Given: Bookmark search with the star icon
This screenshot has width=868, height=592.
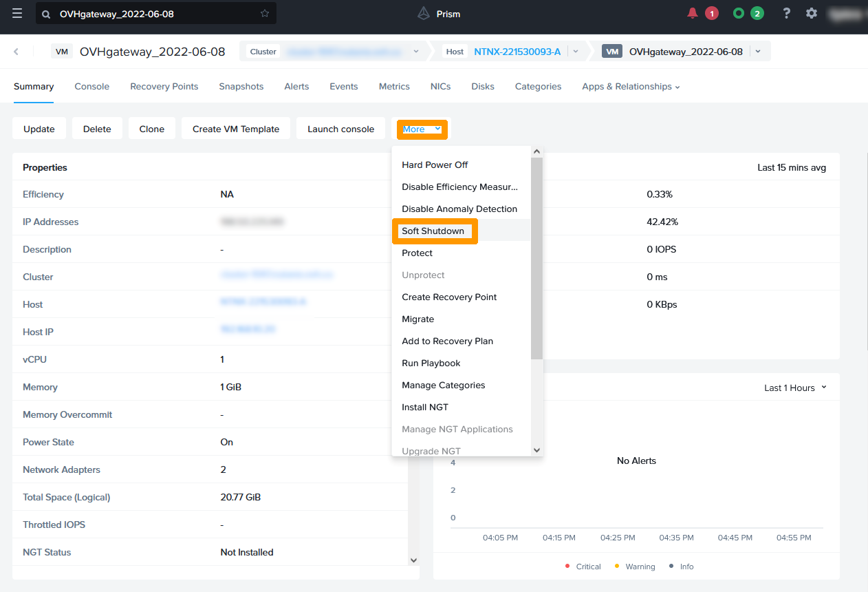Looking at the screenshot, I should [265, 14].
